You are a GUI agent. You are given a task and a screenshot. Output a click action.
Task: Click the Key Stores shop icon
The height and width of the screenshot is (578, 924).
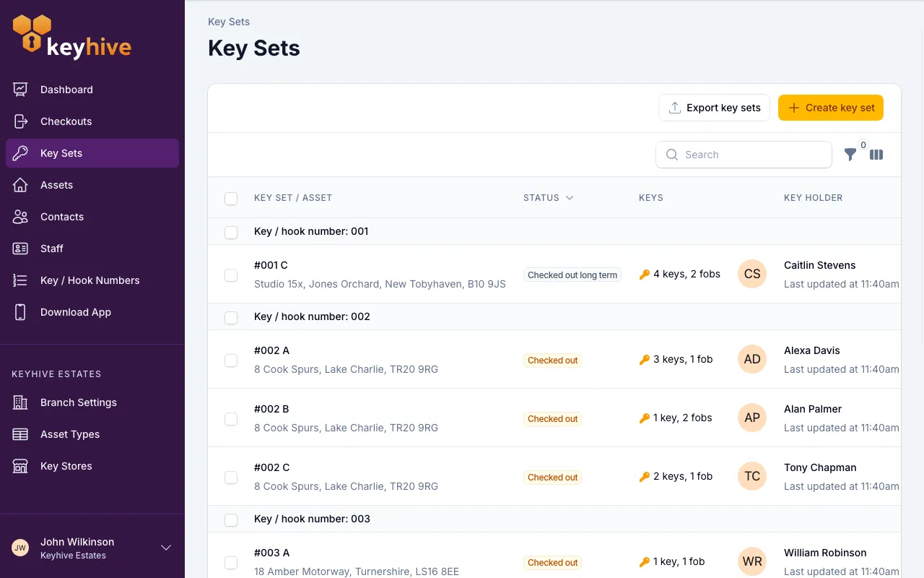(20, 466)
